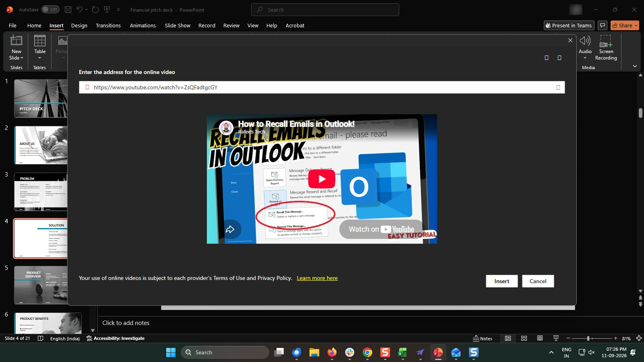Open the Design tab
The width and height of the screenshot is (644, 362).
point(79,25)
